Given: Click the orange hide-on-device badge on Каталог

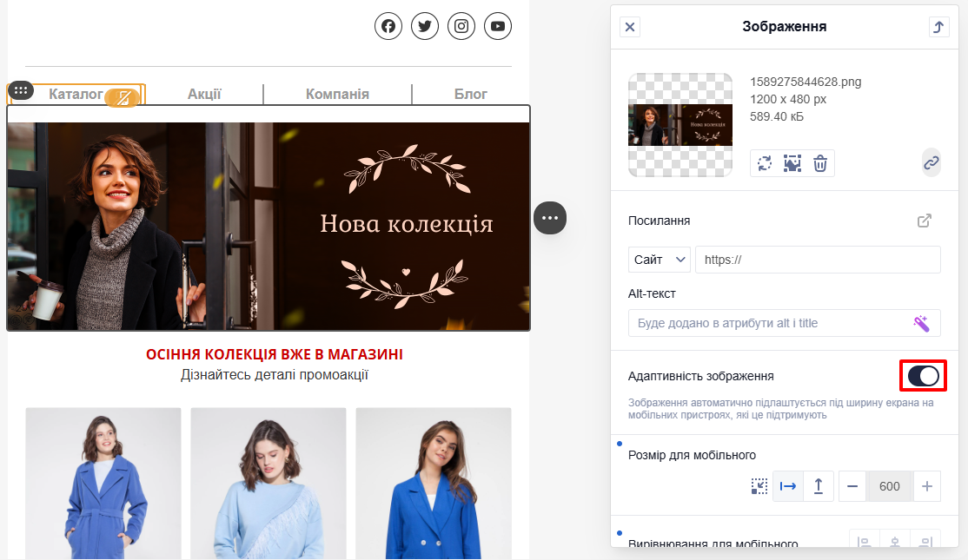Looking at the screenshot, I should click(x=123, y=97).
